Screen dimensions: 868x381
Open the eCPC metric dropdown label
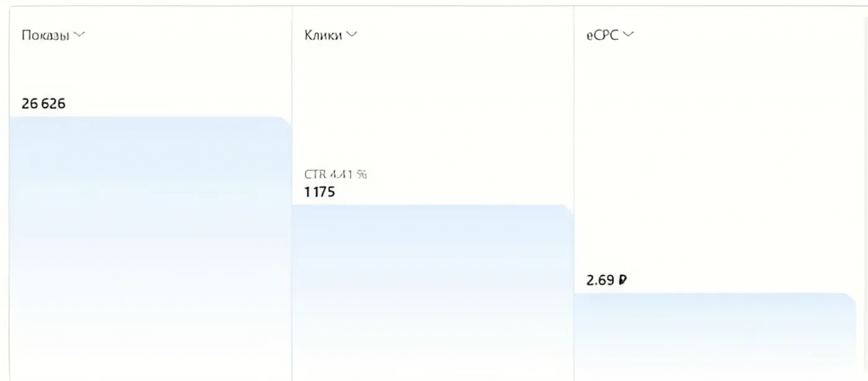(603, 35)
